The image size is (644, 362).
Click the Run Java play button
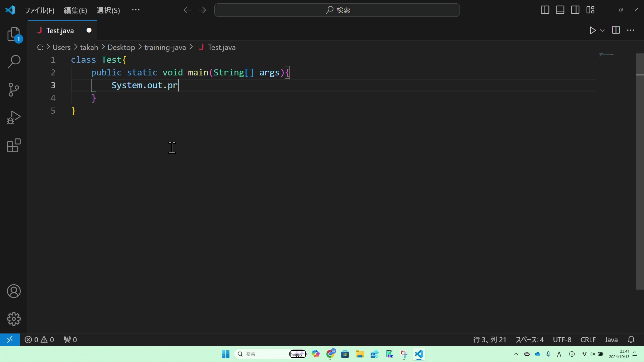click(x=593, y=31)
